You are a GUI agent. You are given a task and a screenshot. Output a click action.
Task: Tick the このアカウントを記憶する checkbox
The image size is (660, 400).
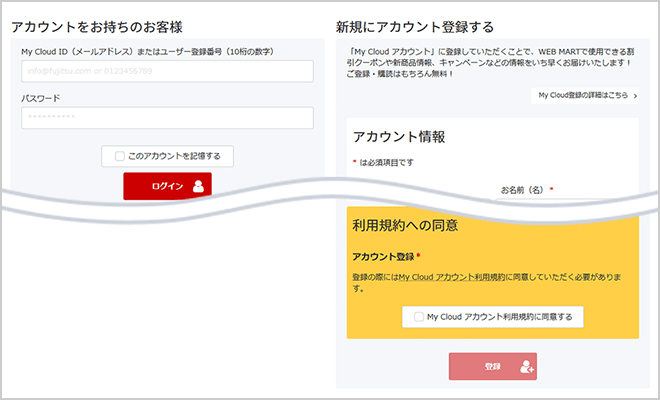pyautogui.click(x=120, y=156)
